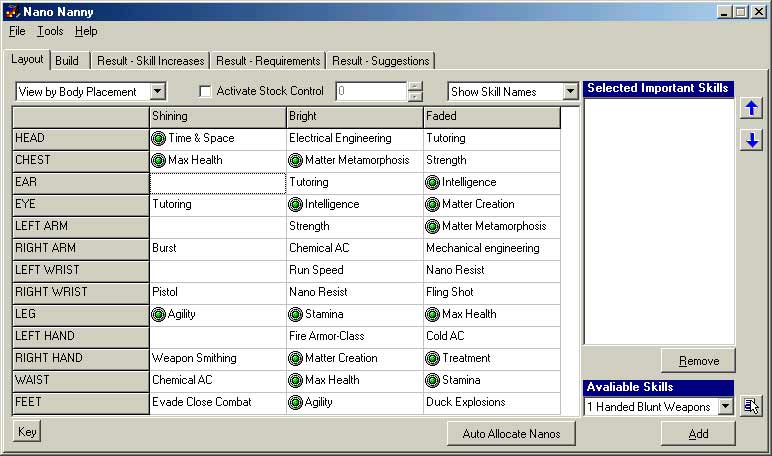Move selected skill down with blue arrow
This screenshot has height=456, width=772.
[751, 140]
